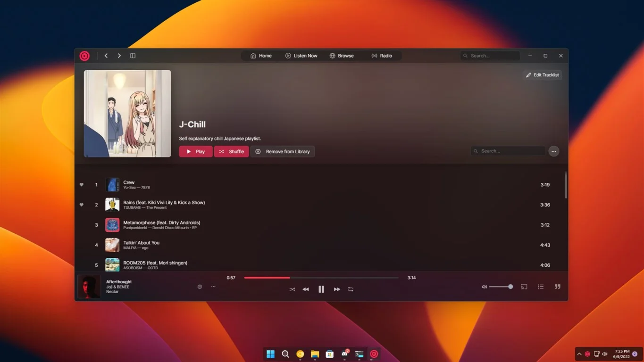This screenshot has height=362, width=644.
Task: Open Joji & BENEE artist link
Action: (x=117, y=287)
